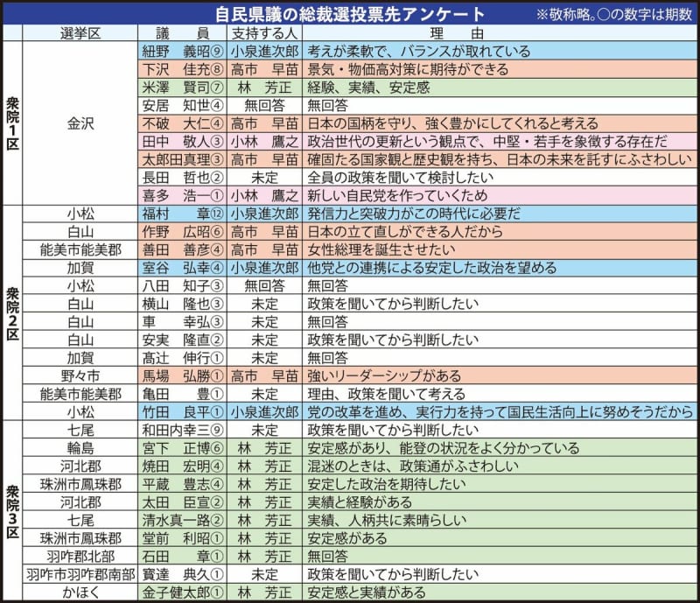Viewport: 700px width, 603px height.
Task: Click the survey title 自民県議の総裁選投票先アンケート
Action: tap(350, 14)
